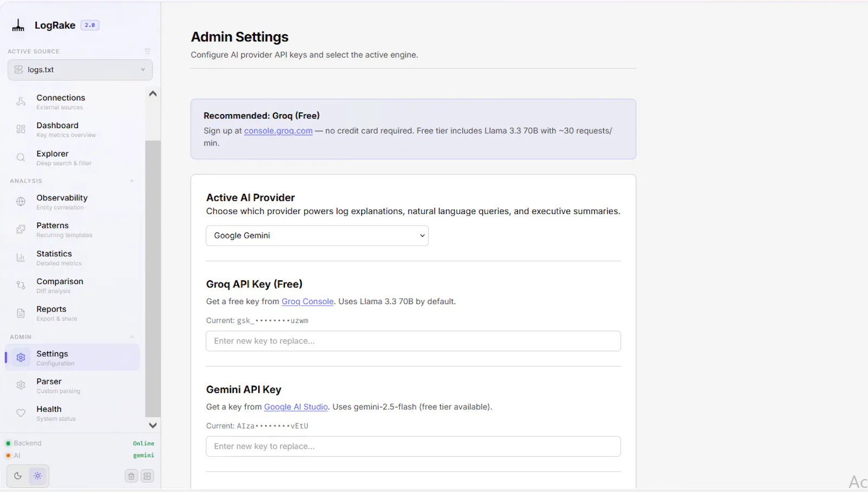Click the LogRake rake logo icon
Screen dimensions: 868x492
coord(18,25)
